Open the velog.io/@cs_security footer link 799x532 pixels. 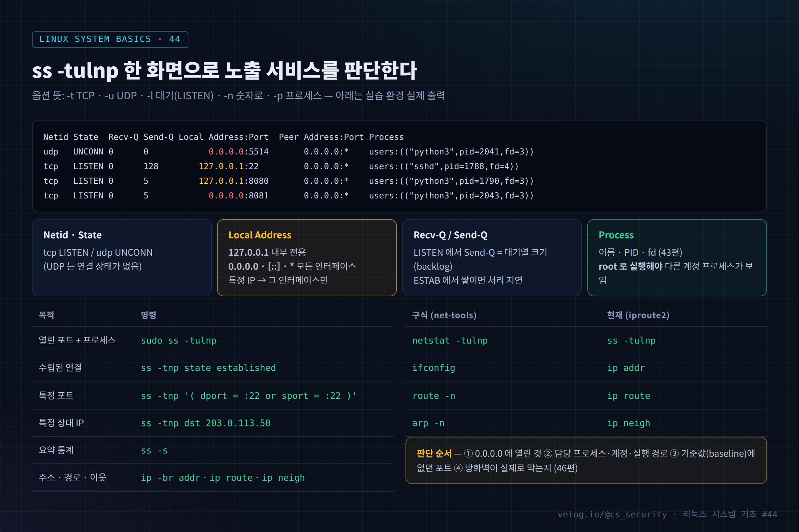click(612, 514)
